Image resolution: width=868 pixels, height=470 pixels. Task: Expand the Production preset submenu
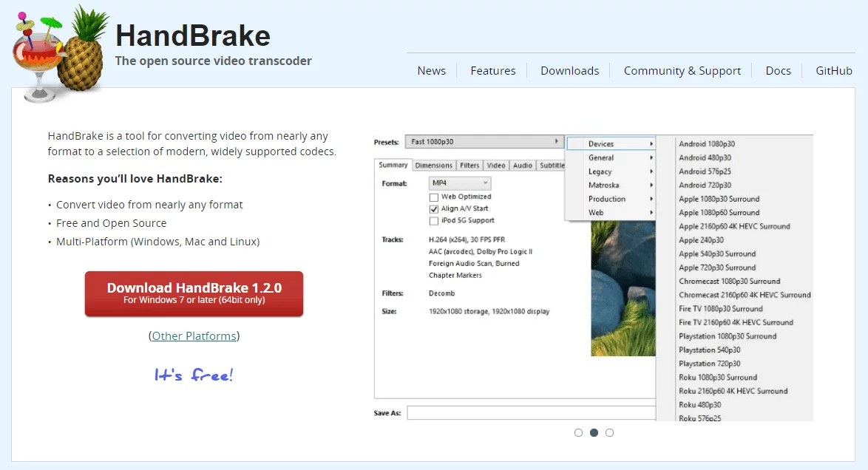pyautogui.click(x=610, y=199)
